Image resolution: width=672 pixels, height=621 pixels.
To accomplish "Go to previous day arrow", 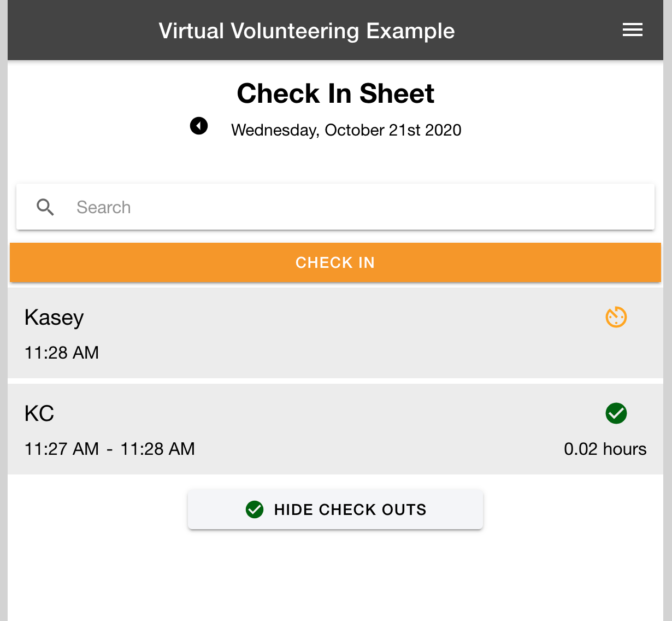I will click(199, 126).
